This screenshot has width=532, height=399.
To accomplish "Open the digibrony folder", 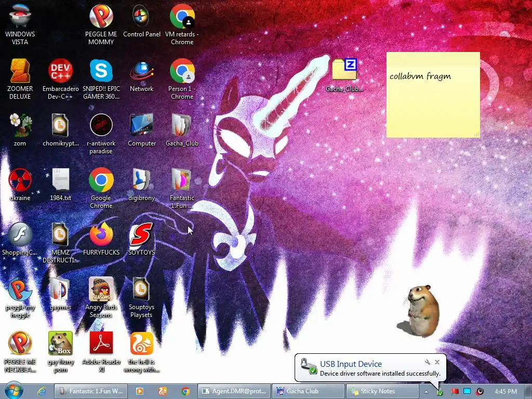I will click(x=141, y=184).
